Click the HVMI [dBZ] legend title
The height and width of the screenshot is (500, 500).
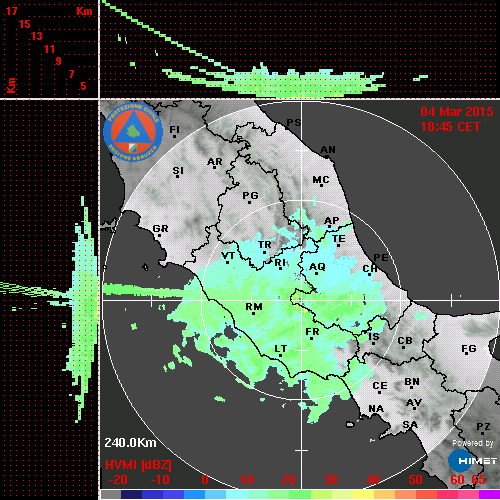[138, 465]
